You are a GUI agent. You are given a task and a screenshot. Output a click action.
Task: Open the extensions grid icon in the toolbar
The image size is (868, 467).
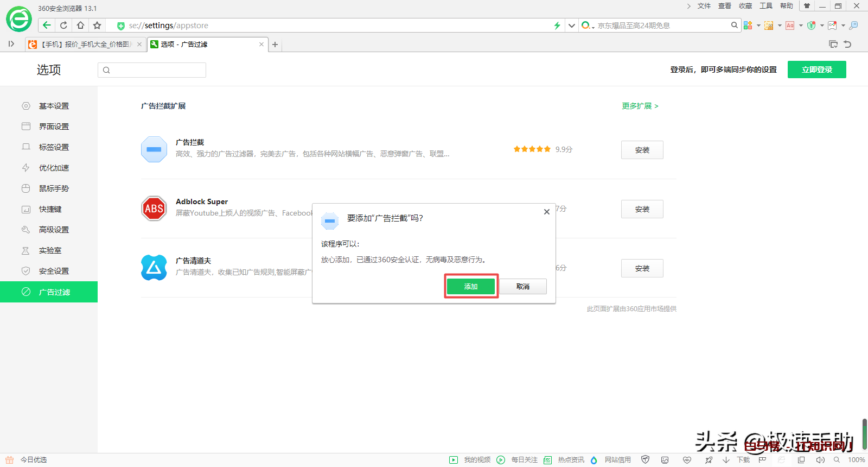pyautogui.click(x=748, y=26)
